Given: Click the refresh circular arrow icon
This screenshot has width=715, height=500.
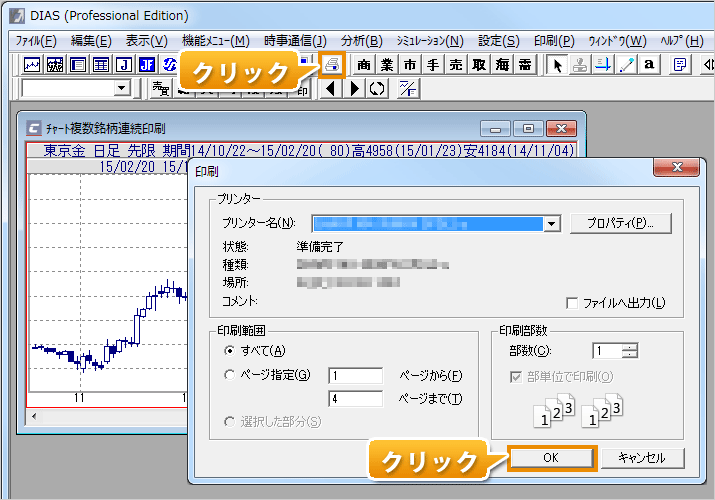Looking at the screenshot, I should [377, 88].
